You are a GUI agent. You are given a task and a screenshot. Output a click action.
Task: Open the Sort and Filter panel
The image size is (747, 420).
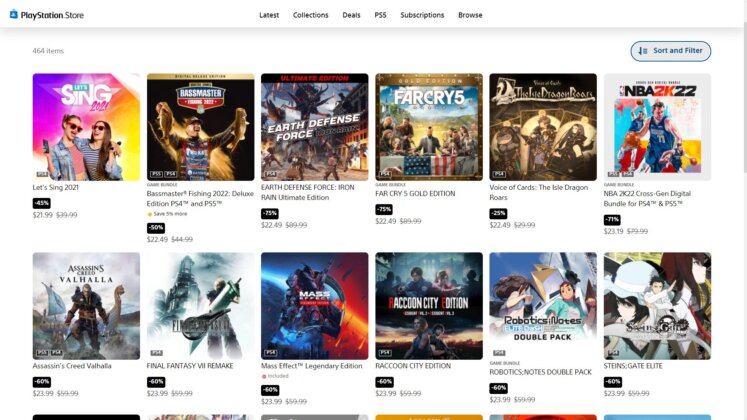pos(670,50)
